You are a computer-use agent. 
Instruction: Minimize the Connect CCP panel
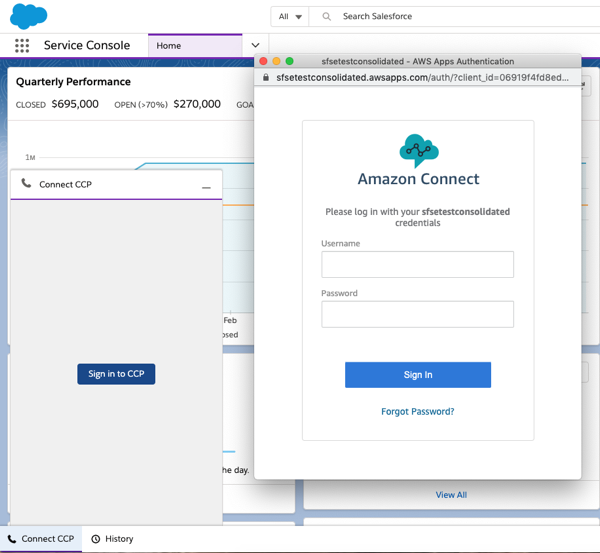[x=206, y=188]
